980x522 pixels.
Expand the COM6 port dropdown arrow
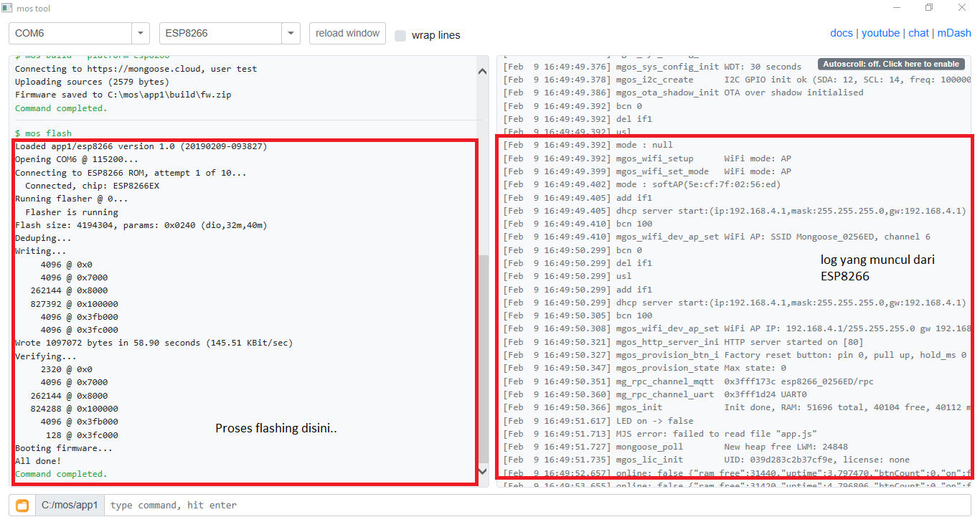tap(141, 34)
